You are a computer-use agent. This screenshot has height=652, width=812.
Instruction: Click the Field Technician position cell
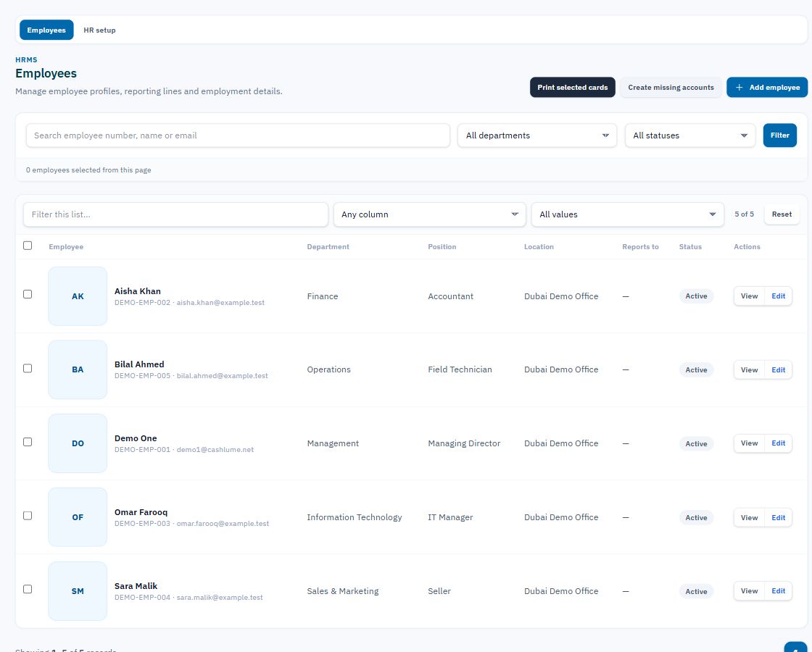pyautogui.click(x=460, y=369)
